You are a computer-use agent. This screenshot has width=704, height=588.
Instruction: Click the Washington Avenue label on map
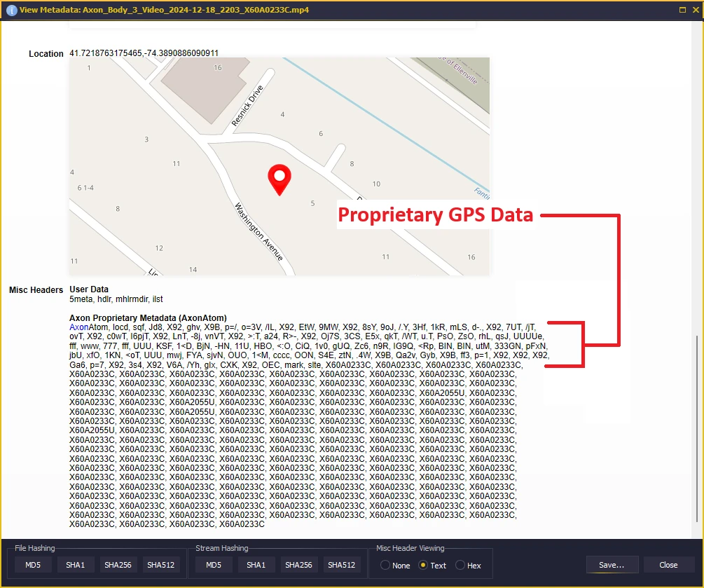259,232
